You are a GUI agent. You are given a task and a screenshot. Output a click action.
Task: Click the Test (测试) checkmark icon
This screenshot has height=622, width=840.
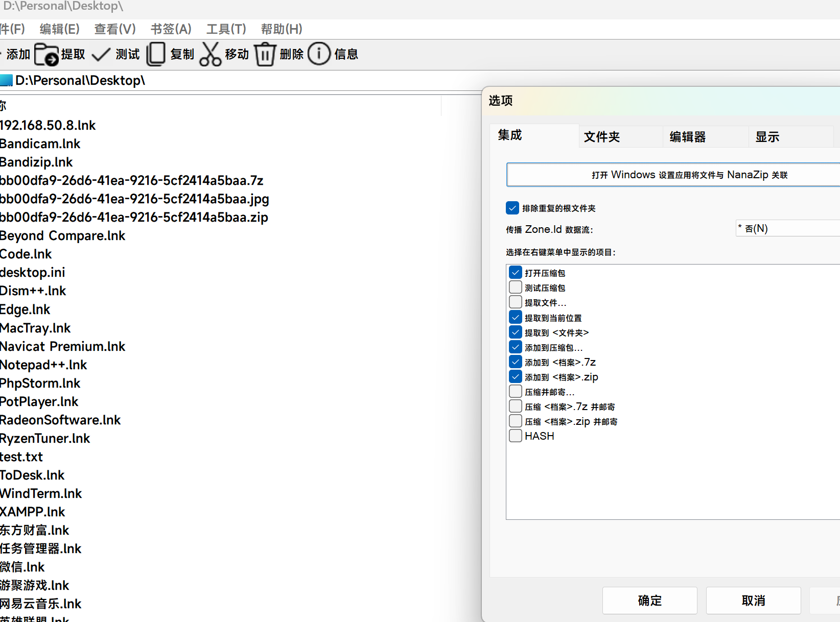(101, 54)
